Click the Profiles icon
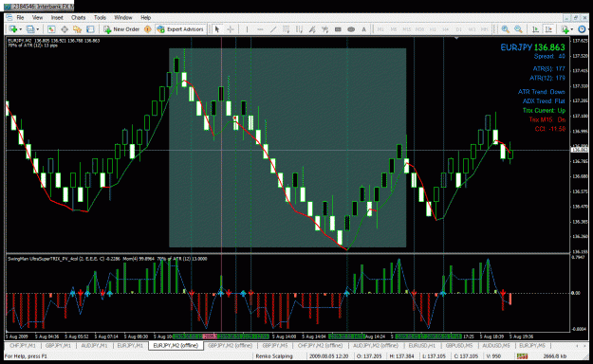The image size is (593, 364). 30,29
